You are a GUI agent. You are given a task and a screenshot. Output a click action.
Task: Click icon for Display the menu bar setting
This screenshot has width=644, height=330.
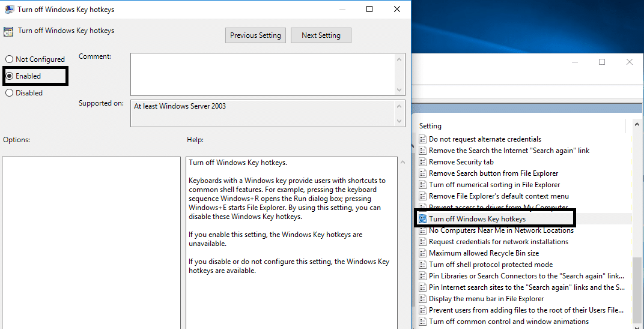[423, 299]
